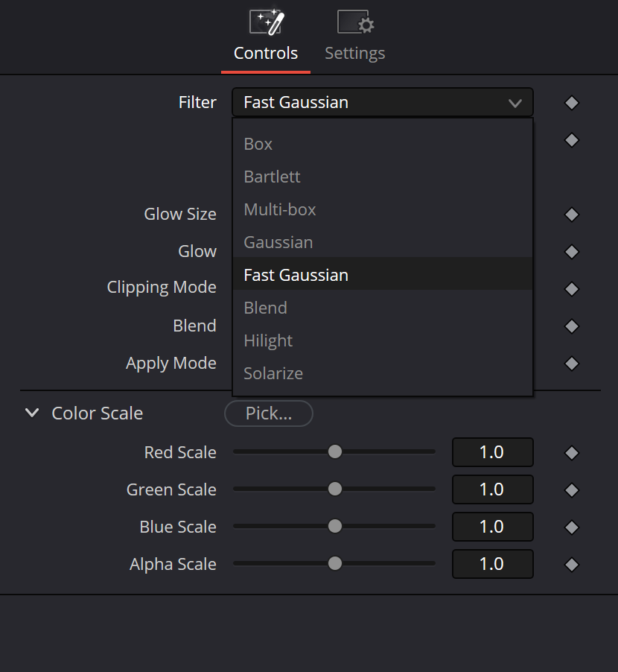
Task: Select Hilight filter option
Action: click(x=383, y=340)
